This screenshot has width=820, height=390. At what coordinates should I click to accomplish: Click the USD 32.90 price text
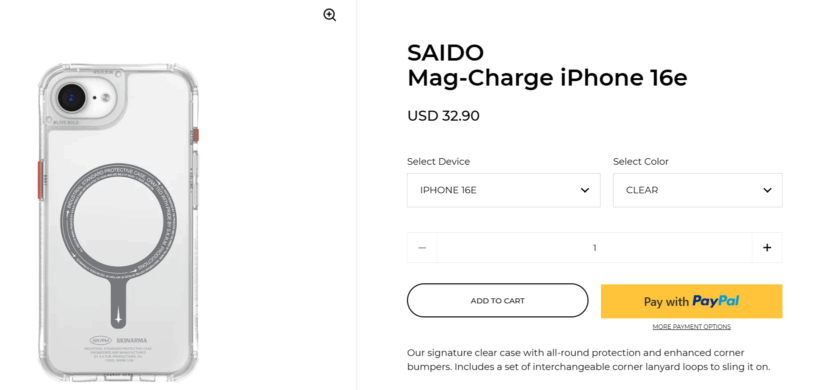(443, 116)
